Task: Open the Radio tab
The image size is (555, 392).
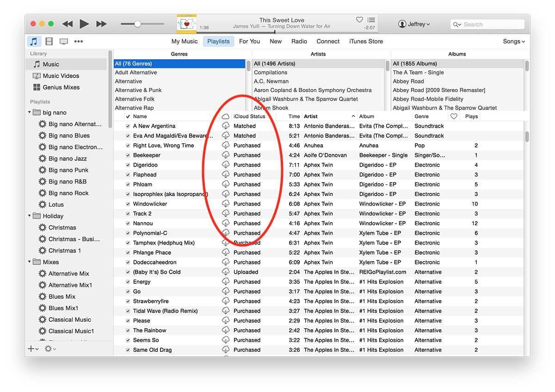Action: (299, 41)
